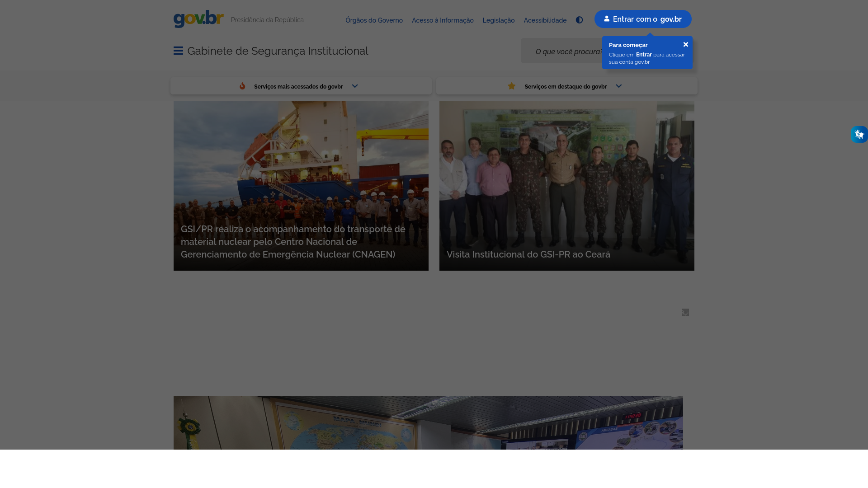Open Visita Institucional do GSI-PR ao Ceará
Viewport: 868px width, 488px height.
[x=528, y=254]
